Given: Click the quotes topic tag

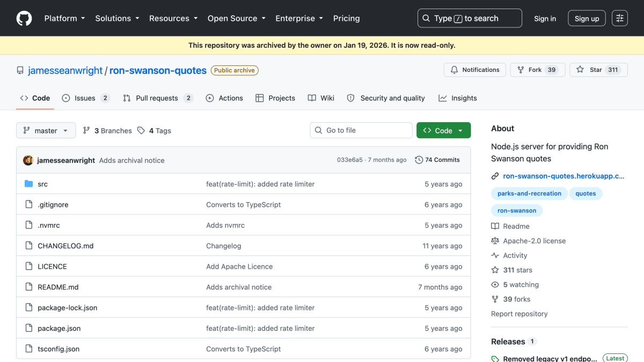Looking at the screenshot, I should tap(586, 194).
